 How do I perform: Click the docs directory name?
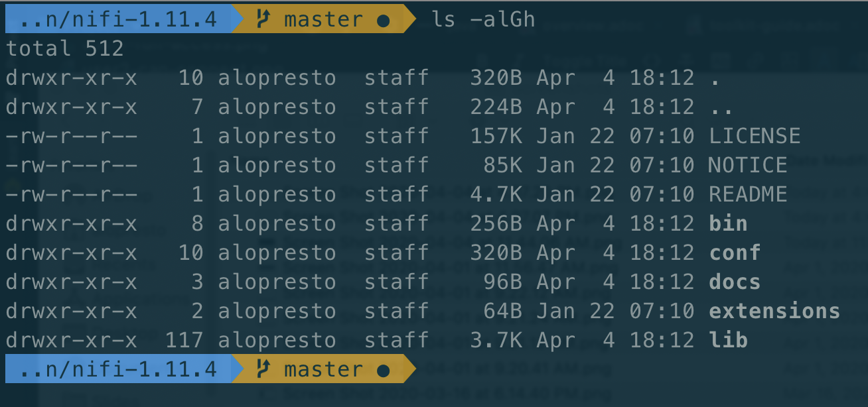[735, 282]
